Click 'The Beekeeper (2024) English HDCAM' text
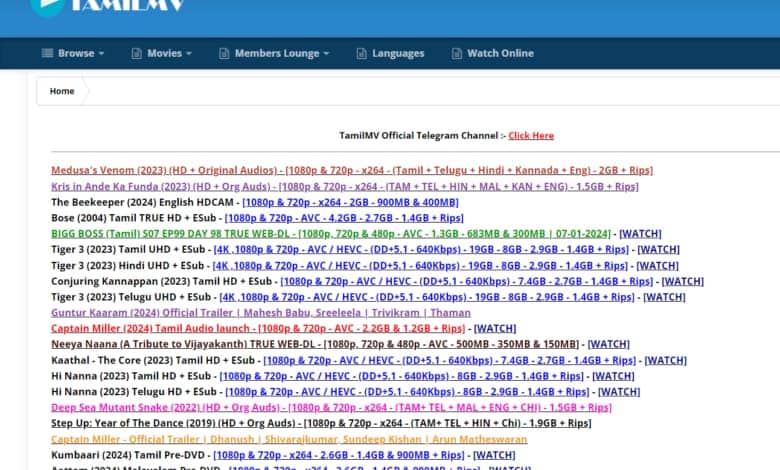 pos(142,202)
